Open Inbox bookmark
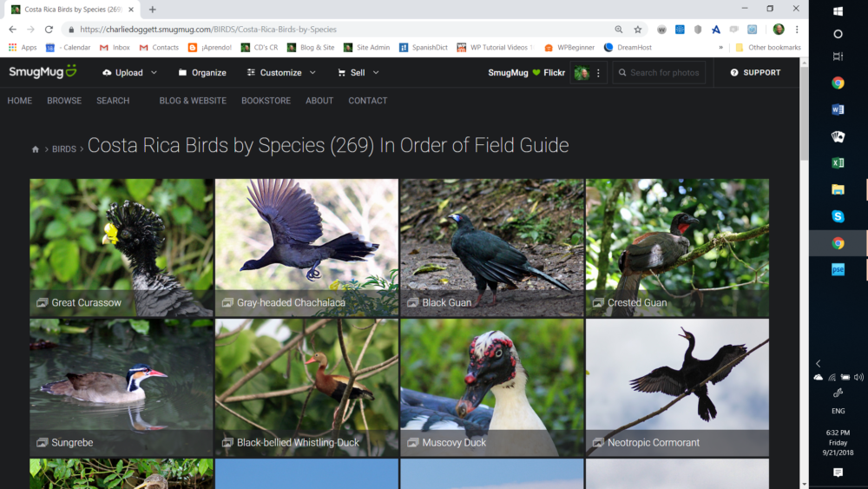Screen dimensions: 868x489 pyautogui.click(x=115, y=48)
